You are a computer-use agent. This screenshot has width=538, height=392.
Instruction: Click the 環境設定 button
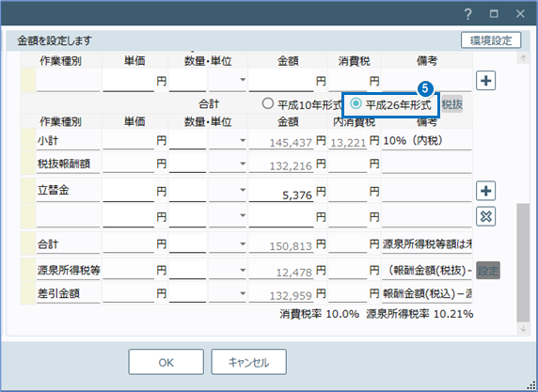click(491, 40)
